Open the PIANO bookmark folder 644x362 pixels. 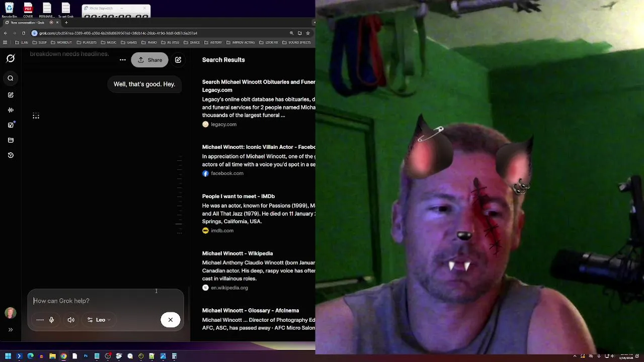click(149, 43)
